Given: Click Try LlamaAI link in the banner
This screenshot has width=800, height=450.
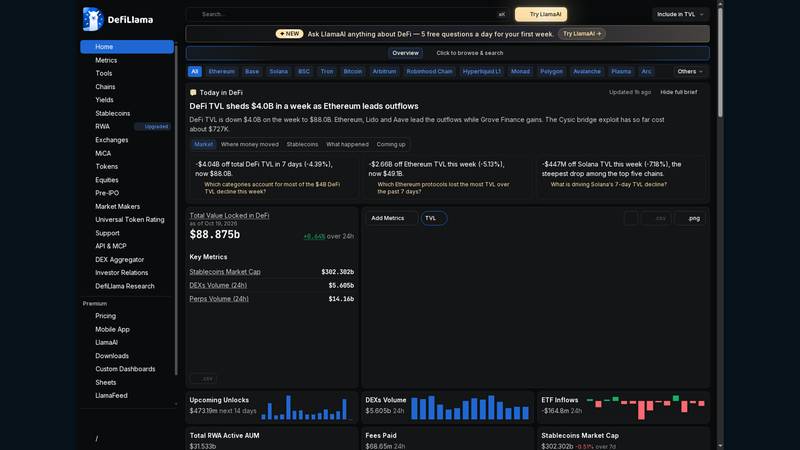Looking at the screenshot, I should point(582,34).
